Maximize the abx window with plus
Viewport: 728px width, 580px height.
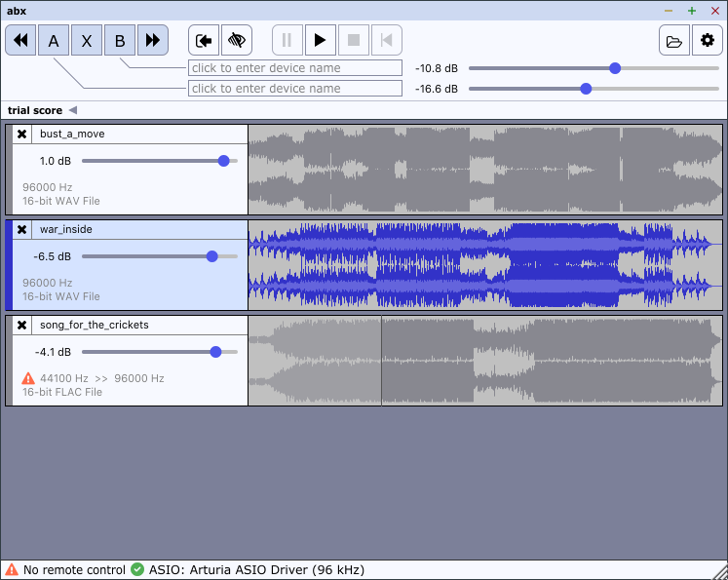point(692,11)
